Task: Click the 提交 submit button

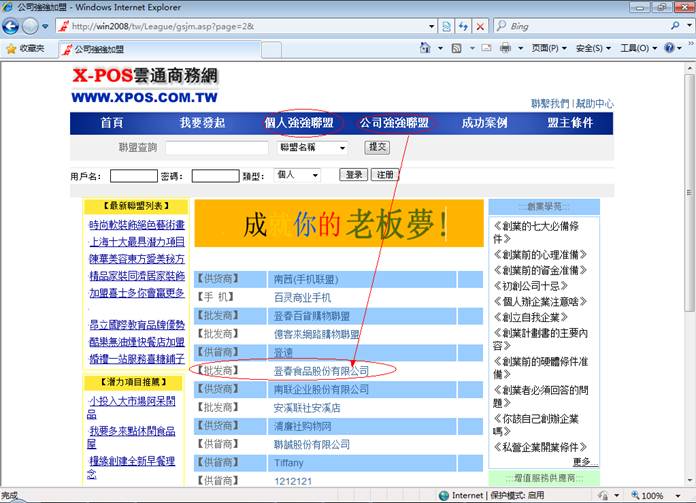Action: coord(377,147)
